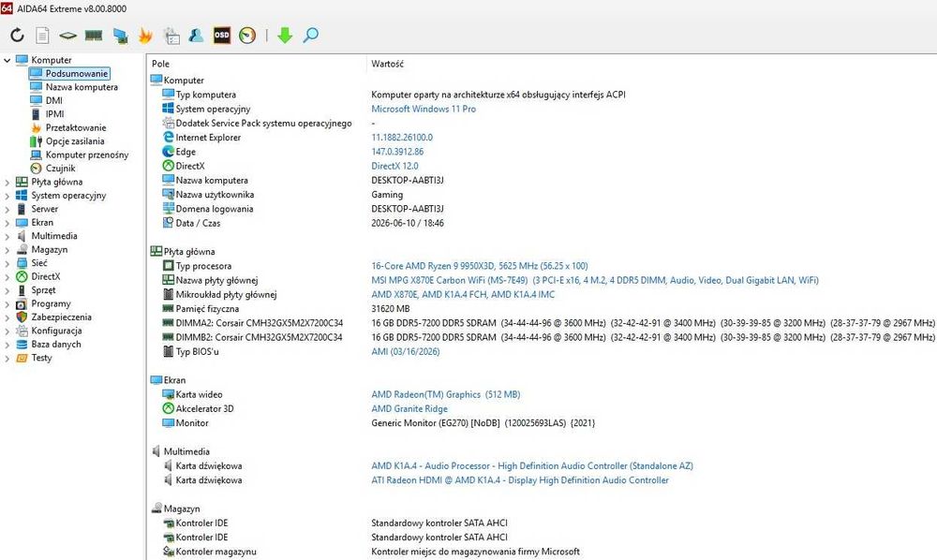This screenshot has height=560, width=937.
Task: Open the Edge version 147.0.3912.86 link
Action: [397, 152]
